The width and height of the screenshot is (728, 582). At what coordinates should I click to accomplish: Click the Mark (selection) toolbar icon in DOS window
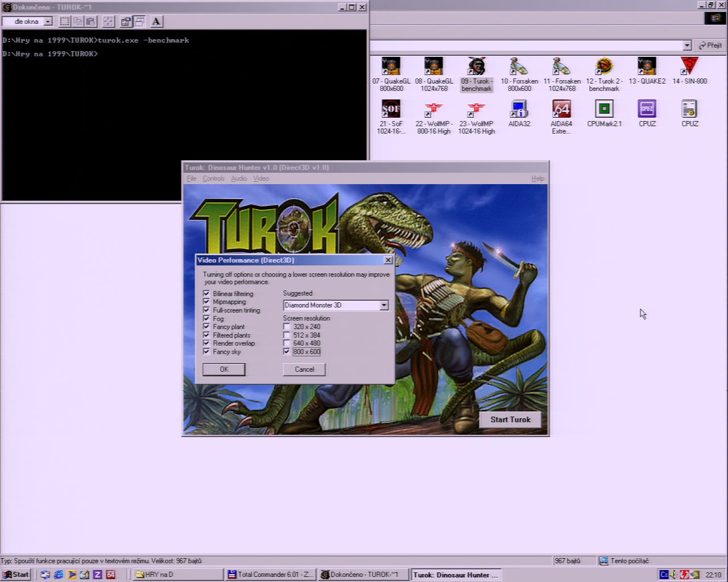click(65, 22)
